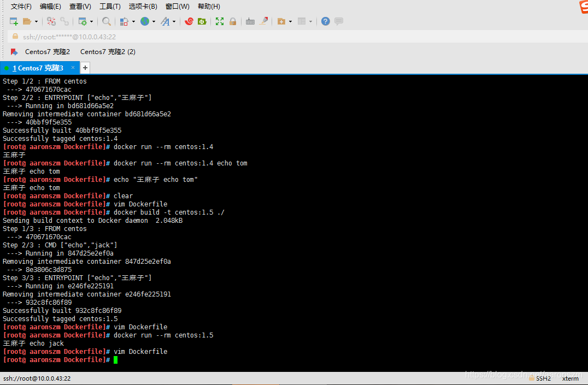588x385 pixels.
Task: Add a new tab with plus button
Action: [x=85, y=68]
